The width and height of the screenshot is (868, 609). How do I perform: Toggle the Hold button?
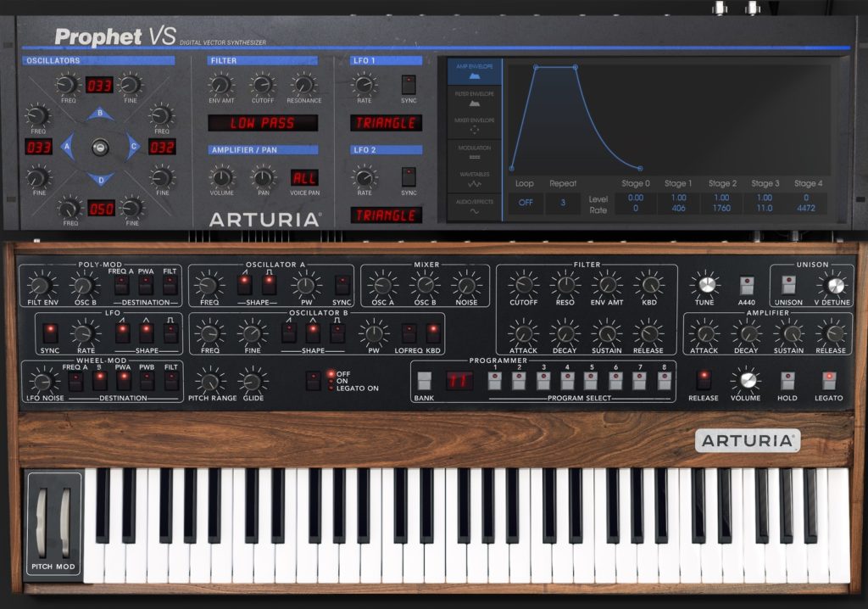(787, 380)
